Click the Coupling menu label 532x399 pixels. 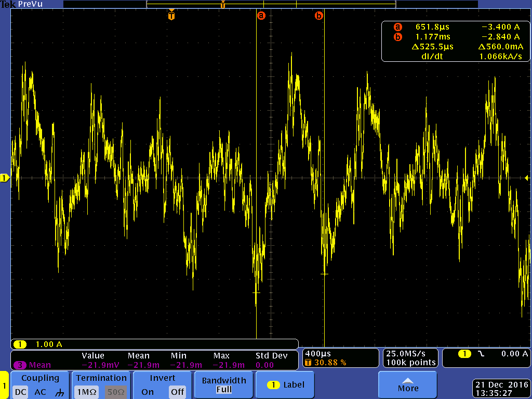pos(40,378)
